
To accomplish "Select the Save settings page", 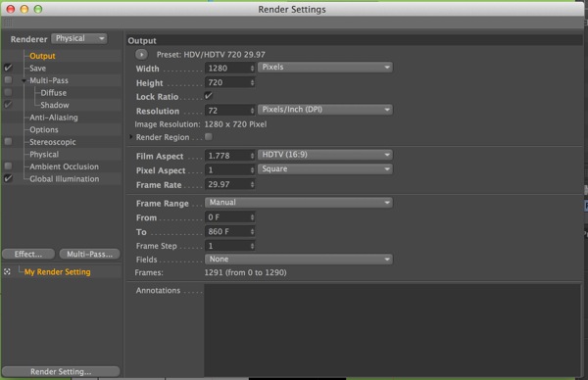I will point(38,69).
